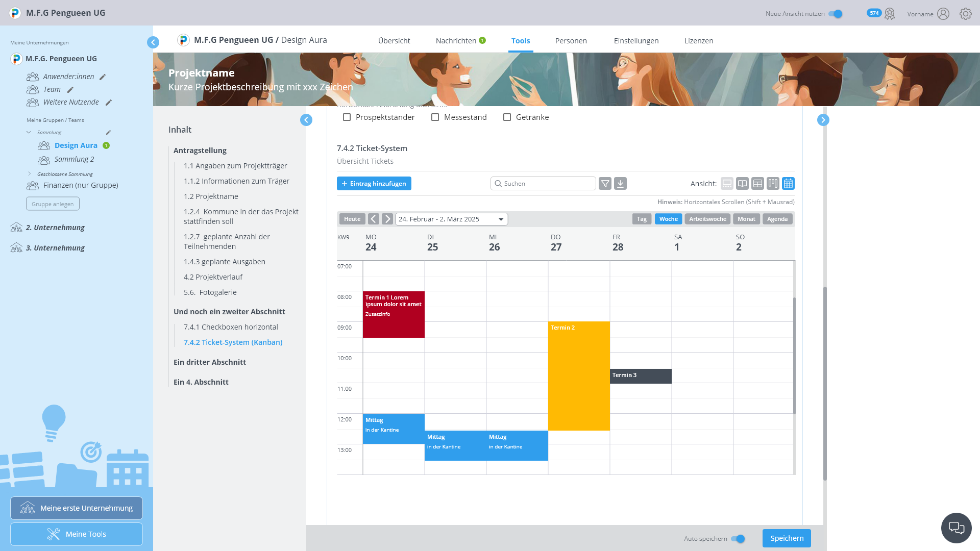Click the Heute button
Image resolution: width=980 pixels, height=551 pixels.
352,219
